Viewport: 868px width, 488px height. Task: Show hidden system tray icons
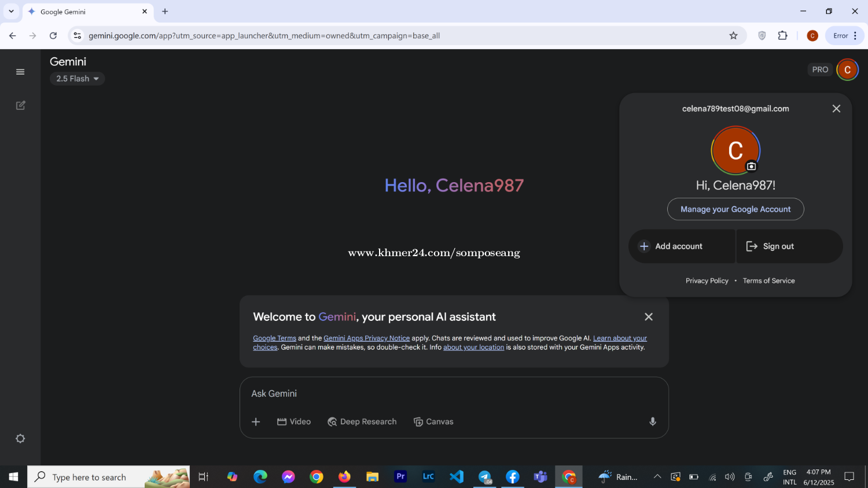(657, 477)
